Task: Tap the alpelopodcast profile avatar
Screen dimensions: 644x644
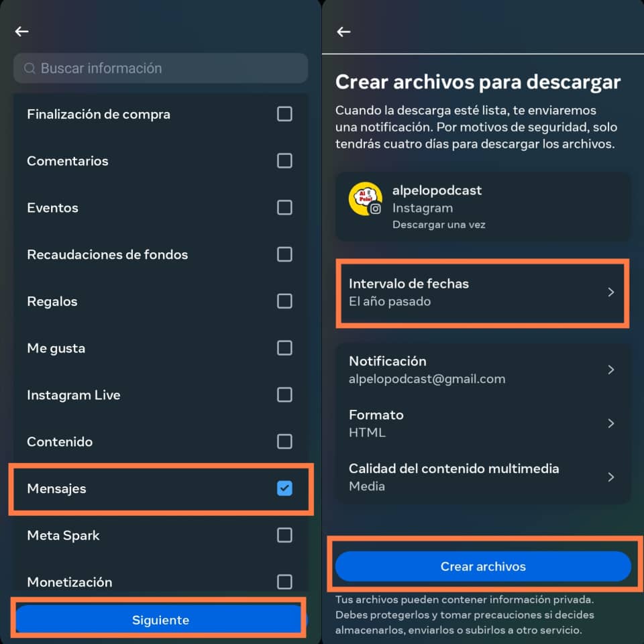Action: click(x=365, y=199)
